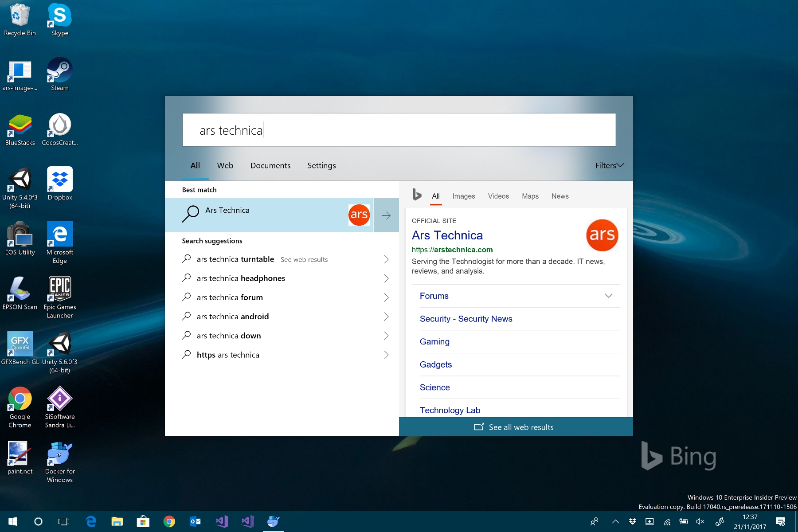Expand the Forums chevron in preview
This screenshot has width=798, height=532.
point(608,296)
